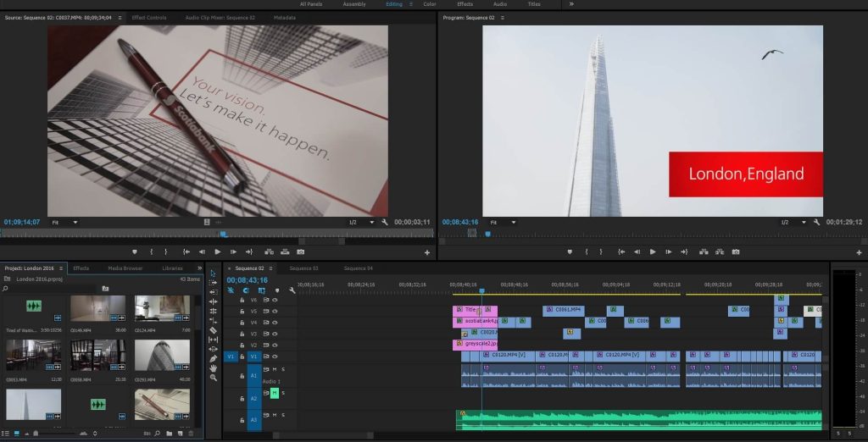Viewport: 868px width, 442px height.
Task: Unmute audio track A2
Action: click(x=275, y=393)
